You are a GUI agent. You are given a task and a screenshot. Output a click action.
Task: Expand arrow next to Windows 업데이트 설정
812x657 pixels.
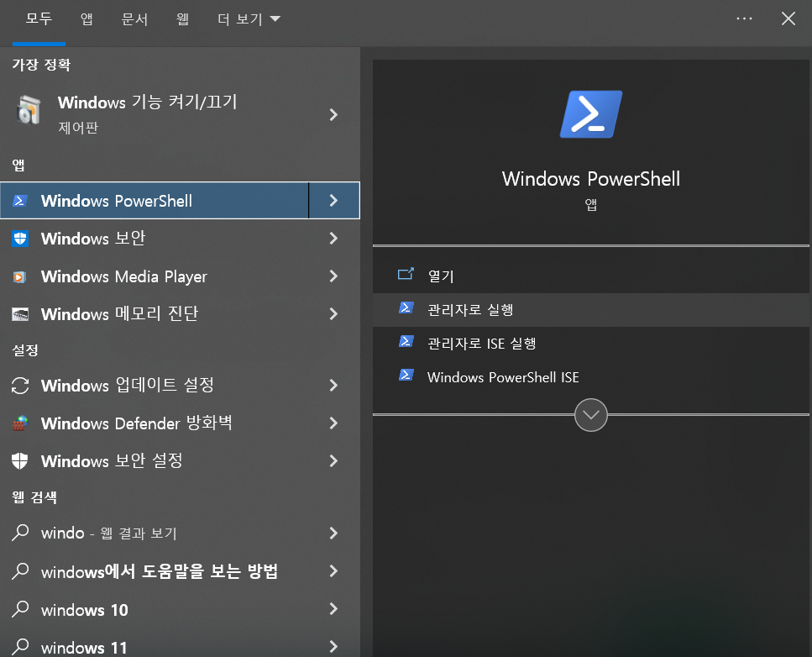coord(333,386)
